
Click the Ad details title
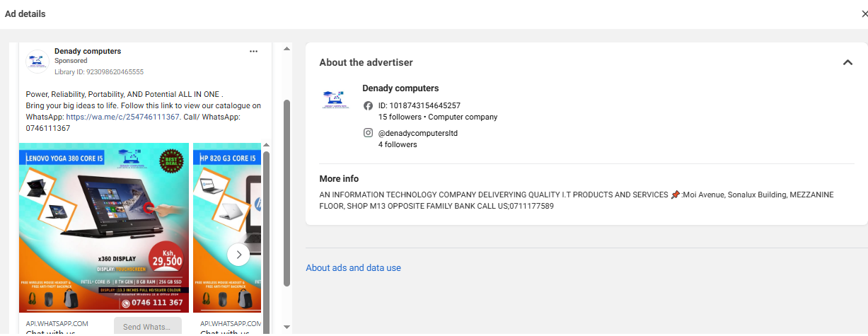(x=25, y=14)
